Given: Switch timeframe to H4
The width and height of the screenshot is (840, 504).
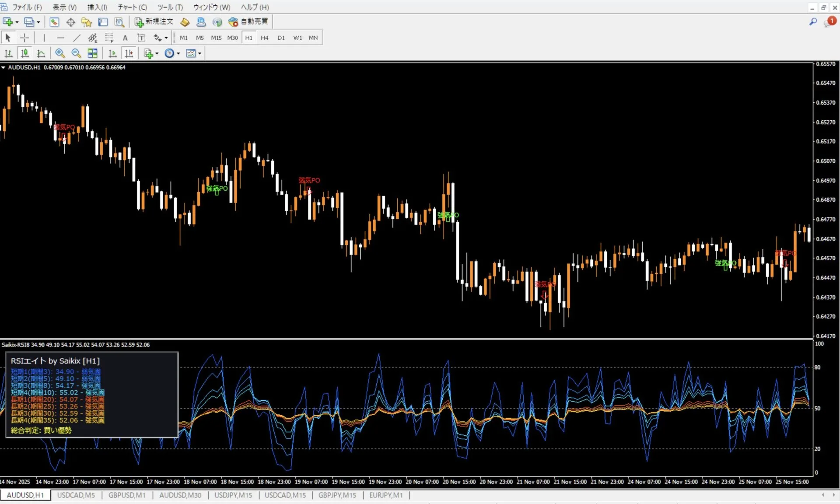Looking at the screenshot, I should click(264, 38).
